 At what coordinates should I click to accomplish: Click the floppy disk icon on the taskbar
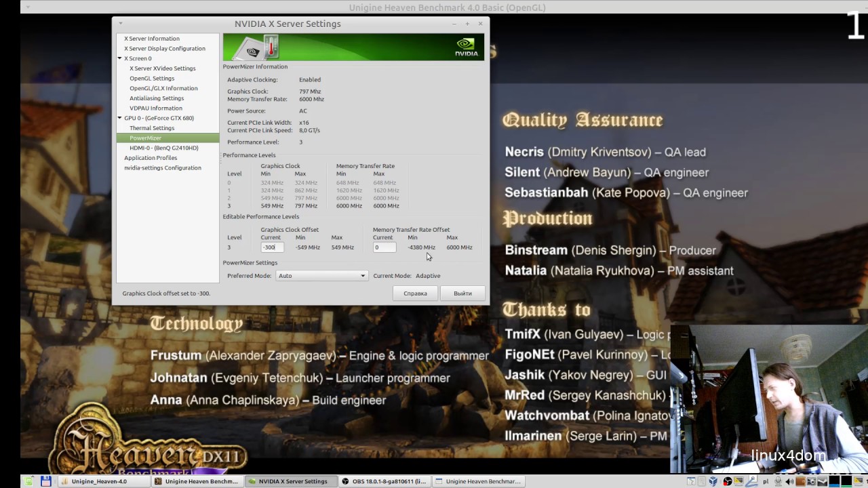[x=46, y=481]
